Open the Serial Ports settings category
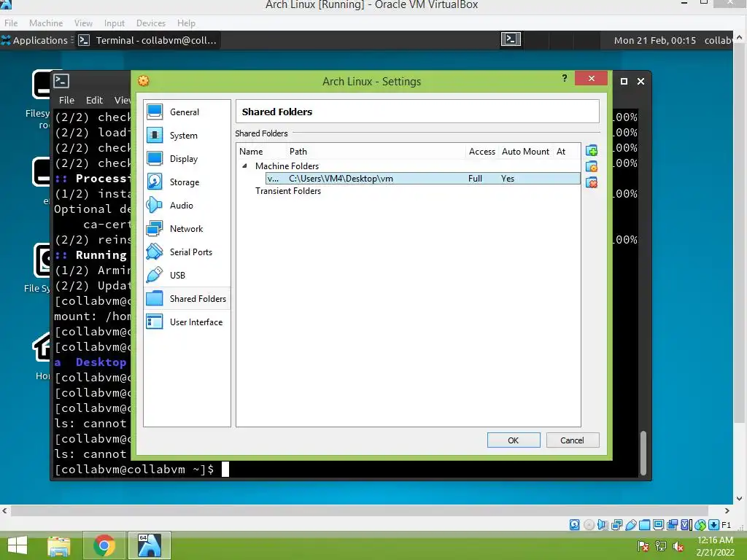747x560 pixels. click(x=186, y=252)
